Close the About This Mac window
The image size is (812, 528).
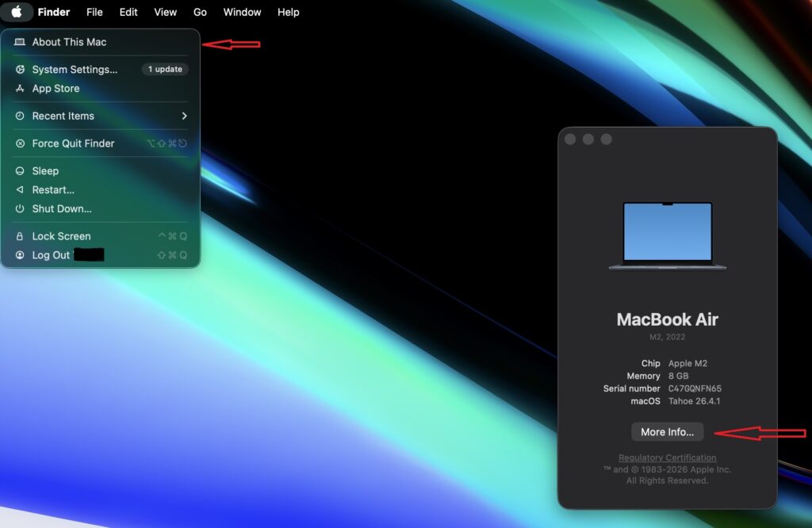(x=570, y=140)
